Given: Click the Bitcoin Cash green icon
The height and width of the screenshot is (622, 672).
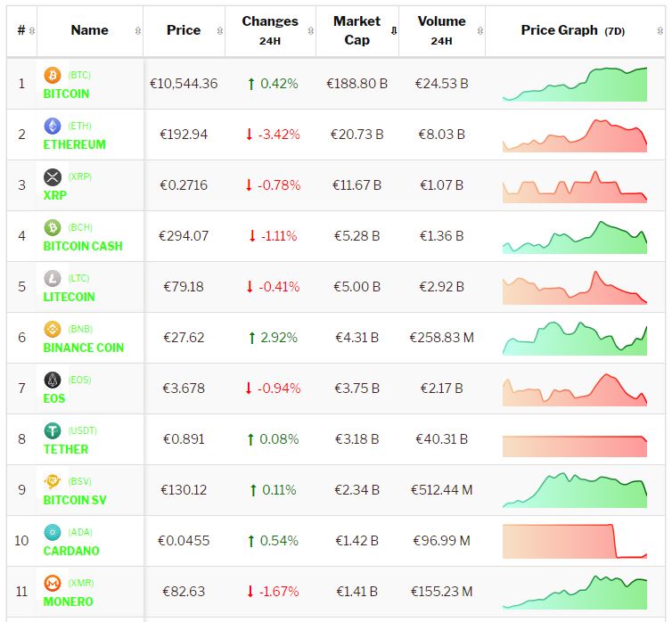Looking at the screenshot, I should tap(52, 228).
